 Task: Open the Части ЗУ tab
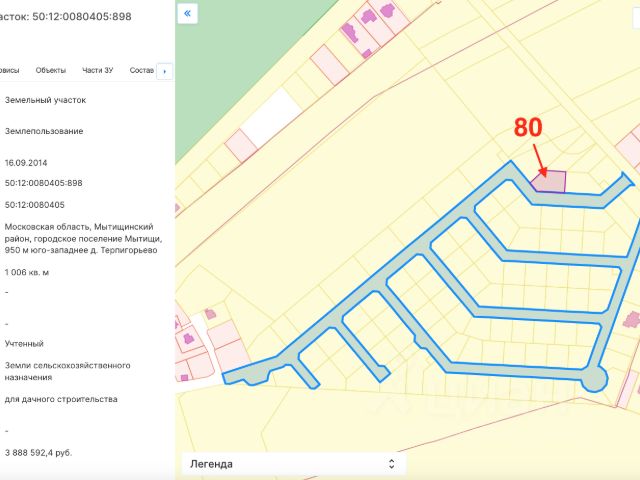pyautogui.click(x=98, y=70)
